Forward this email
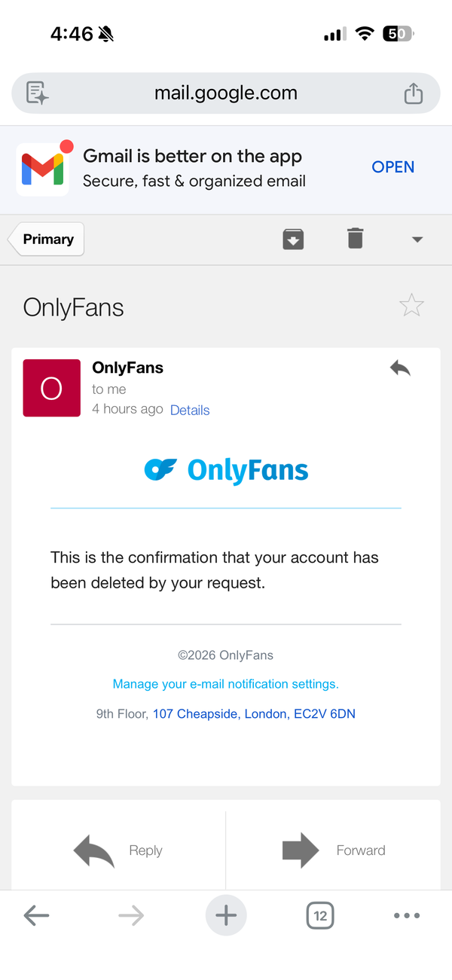Image resolution: width=452 pixels, height=980 pixels. [x=333, y=850]
